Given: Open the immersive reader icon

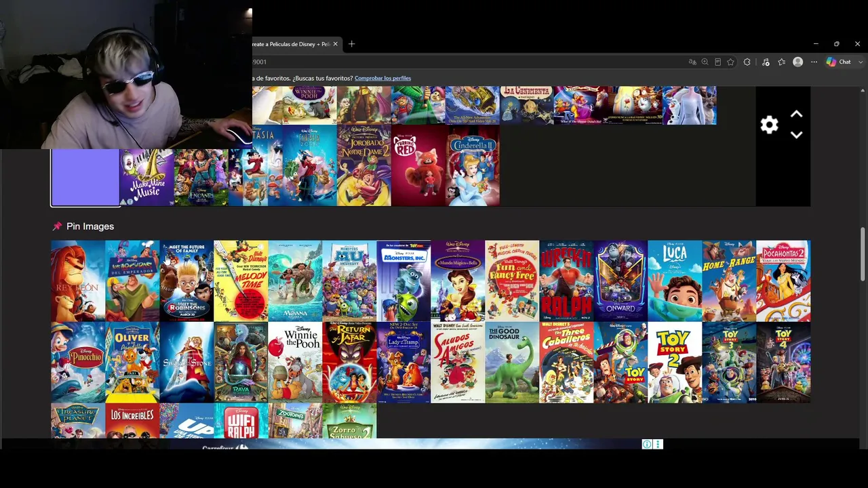Looking at the screenshot, I should tap(717, 62).
